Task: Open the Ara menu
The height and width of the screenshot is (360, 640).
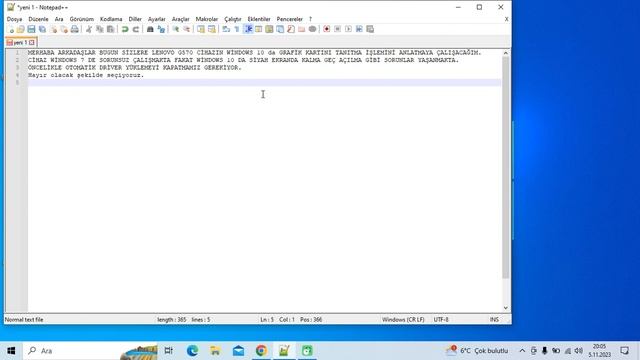Action: 59,19
